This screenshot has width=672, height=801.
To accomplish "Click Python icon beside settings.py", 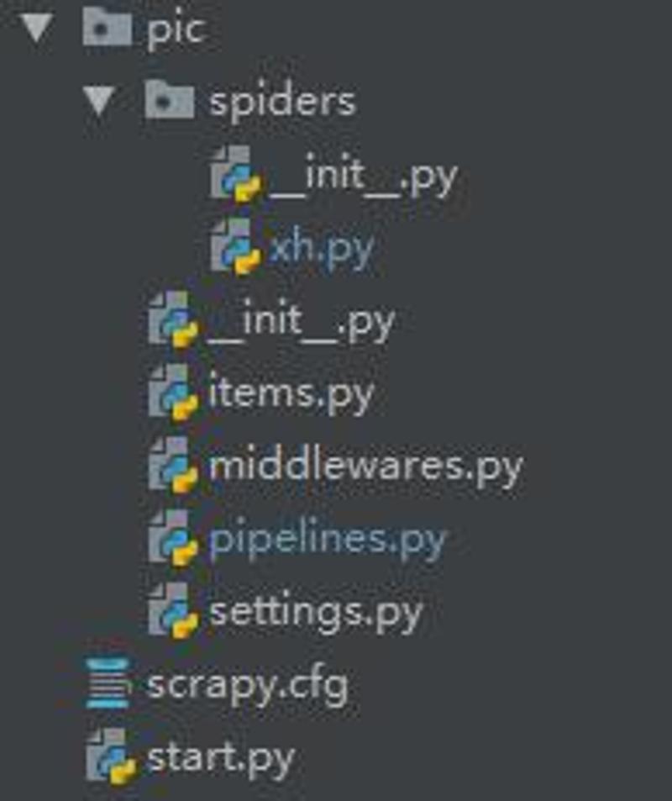I will [x=172, y=611].
